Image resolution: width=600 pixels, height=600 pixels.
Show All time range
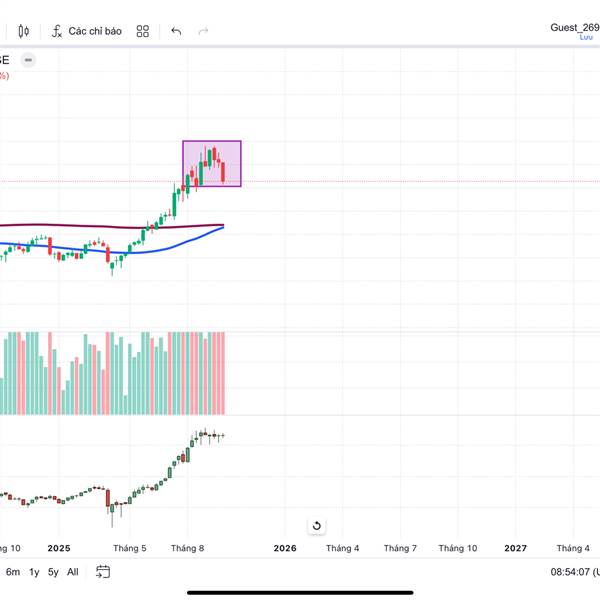tap(73, 572)
